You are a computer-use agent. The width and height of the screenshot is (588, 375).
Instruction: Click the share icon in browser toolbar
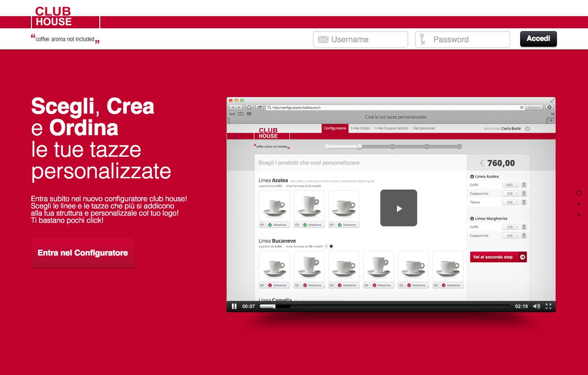260,107
